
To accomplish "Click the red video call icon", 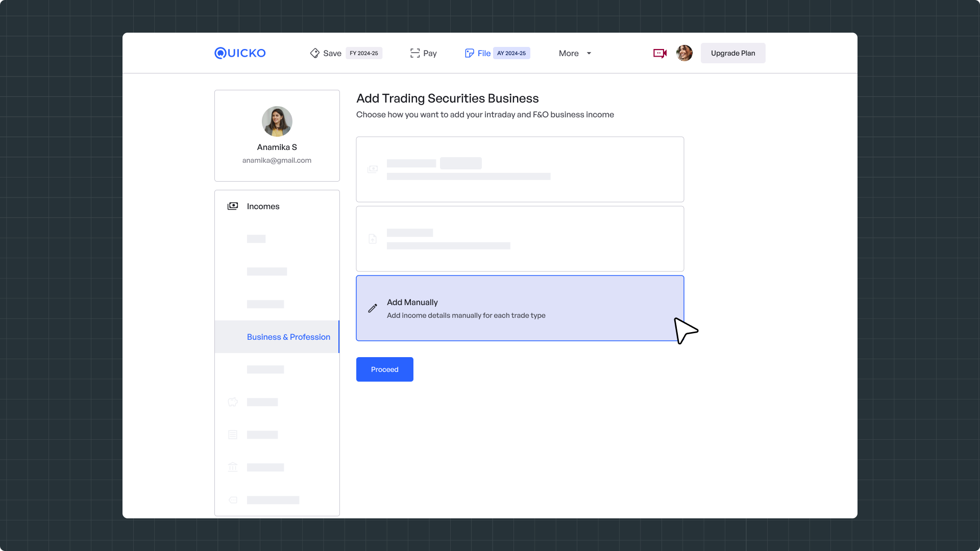I will (659, 53).
